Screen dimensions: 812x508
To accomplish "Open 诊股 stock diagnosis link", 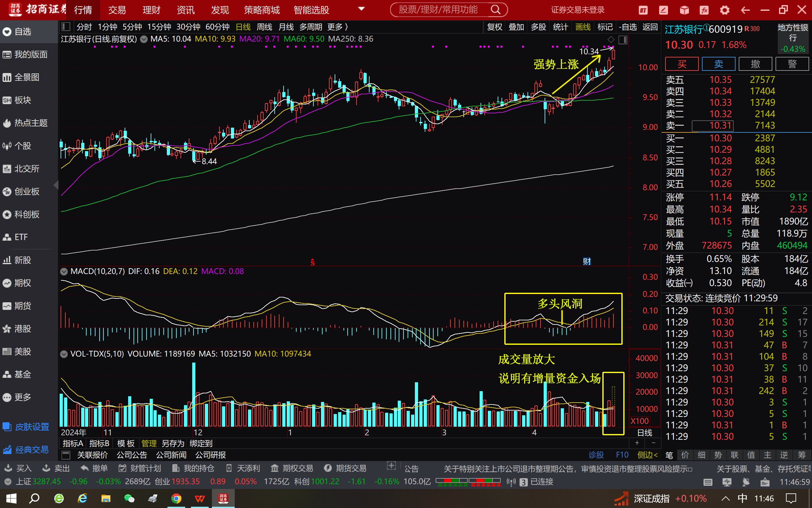I will point(596,455).
